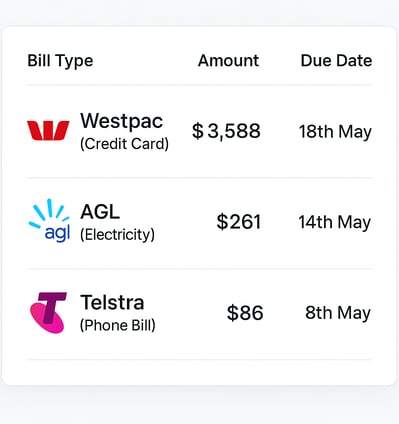Screen dimensions: 399x424
Task: Open the Telstra bill name
Action: coord(112,302)
